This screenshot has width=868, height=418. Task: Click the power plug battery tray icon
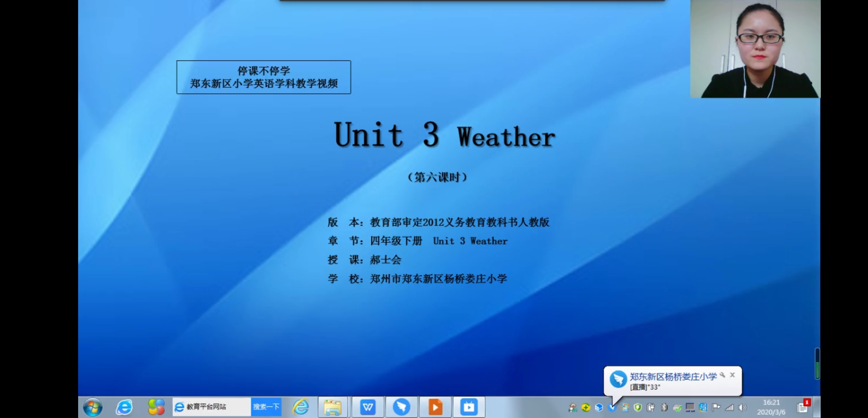[651, 407]
